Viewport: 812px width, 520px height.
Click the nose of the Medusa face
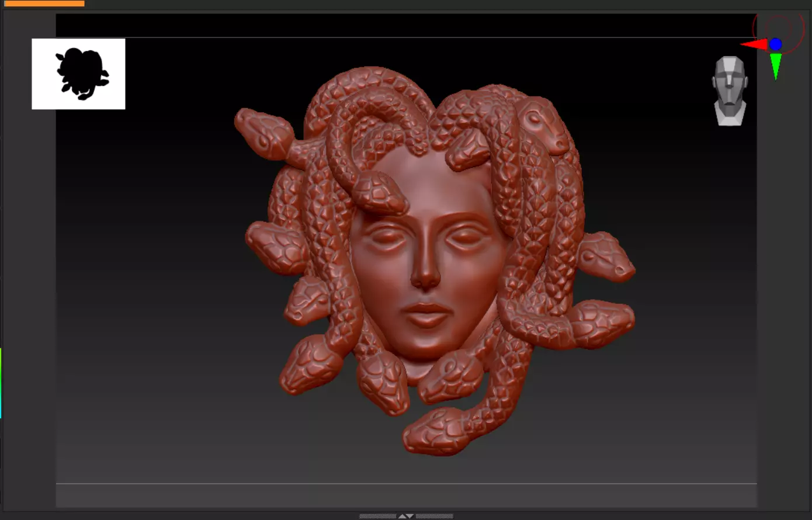pos(425,269)
